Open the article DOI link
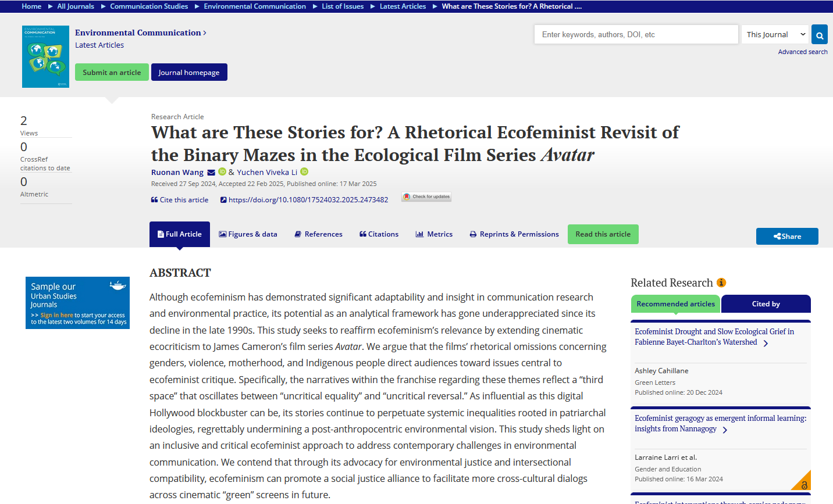The image size is (833, 504). coord(308,200)
